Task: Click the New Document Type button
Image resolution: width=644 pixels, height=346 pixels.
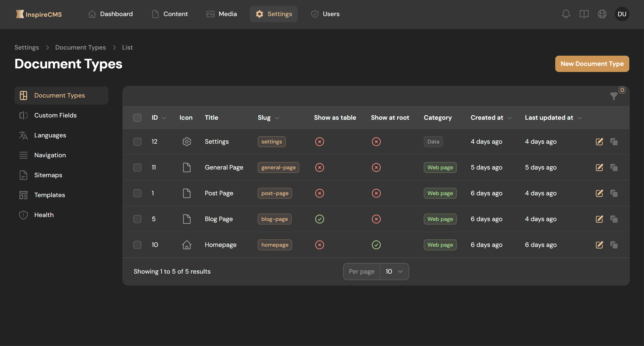Action: pyautogui.click(x=592, y=64)
